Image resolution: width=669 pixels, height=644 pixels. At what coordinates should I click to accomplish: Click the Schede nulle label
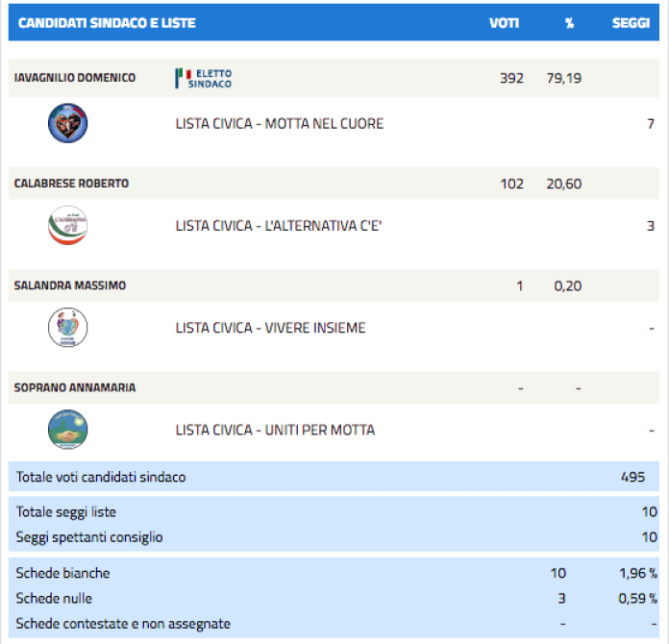coord(54,598)
